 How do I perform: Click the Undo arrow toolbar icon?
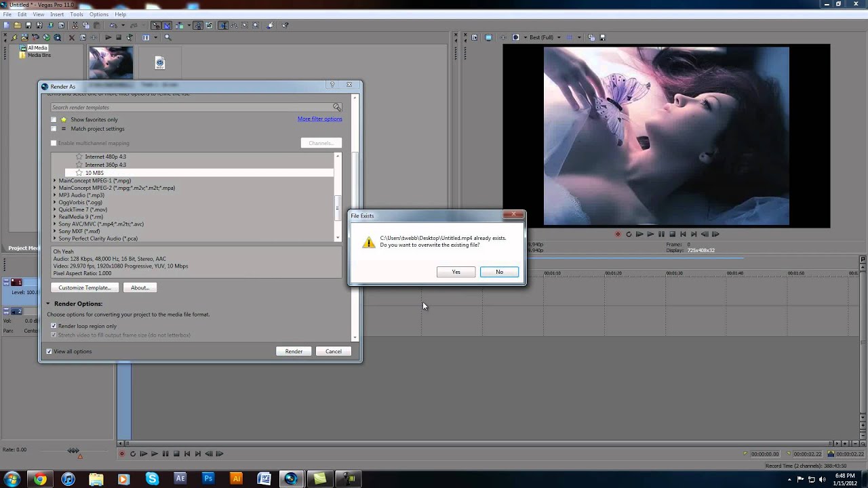tap(113, 26)
